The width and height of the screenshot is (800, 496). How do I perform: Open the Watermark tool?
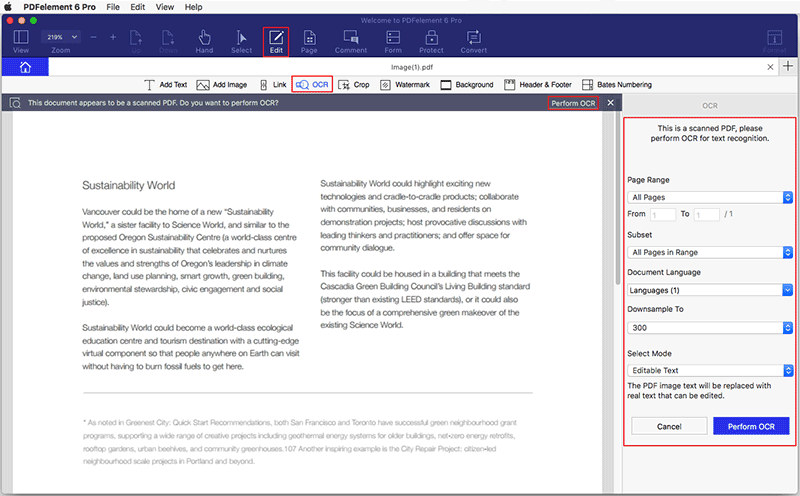click(x=405, y=85)
